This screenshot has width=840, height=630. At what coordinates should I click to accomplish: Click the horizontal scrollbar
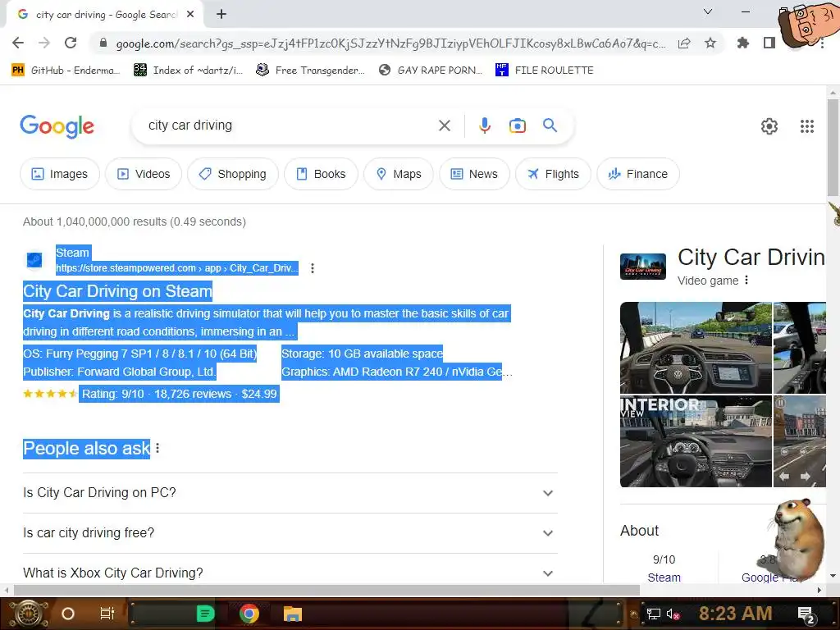pos(326,590)
